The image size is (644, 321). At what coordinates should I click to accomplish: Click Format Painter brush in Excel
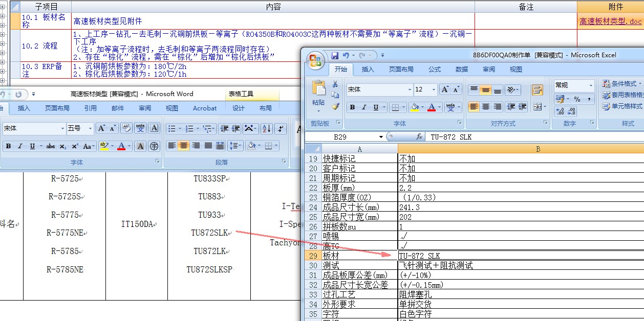[x=335, y=106]
